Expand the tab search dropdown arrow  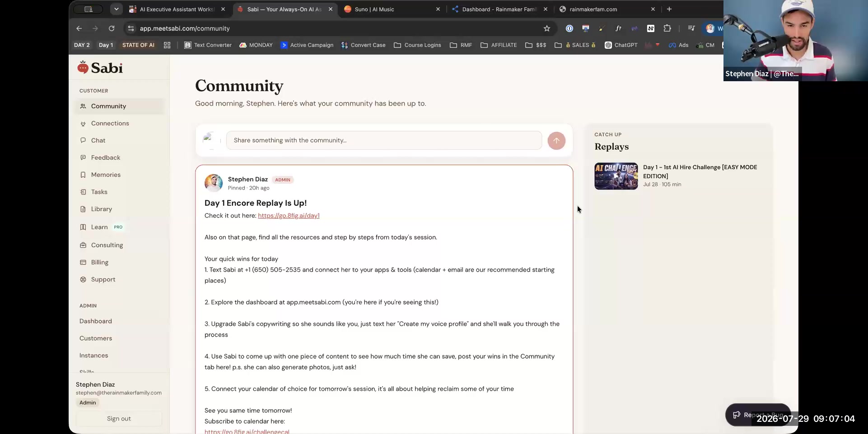pyautogui.click(x=117, y=9)
